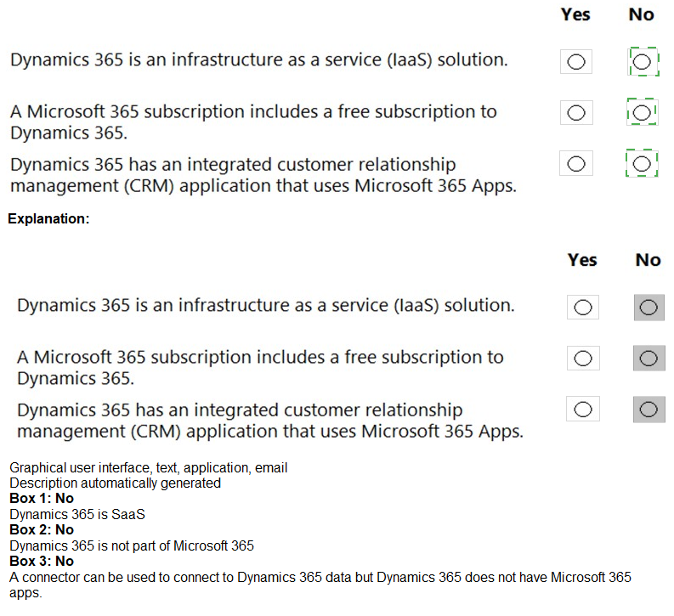
Task: Click the bold 'Box 3: No' label
Action: (42, 562)
